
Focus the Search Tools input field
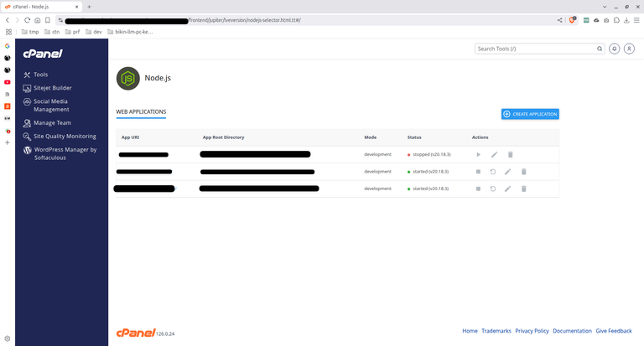pos(536,49)
